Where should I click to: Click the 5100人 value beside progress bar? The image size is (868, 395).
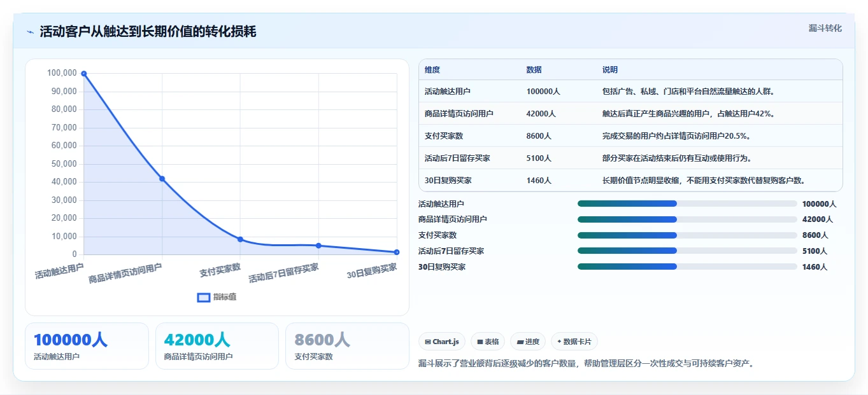815,251
